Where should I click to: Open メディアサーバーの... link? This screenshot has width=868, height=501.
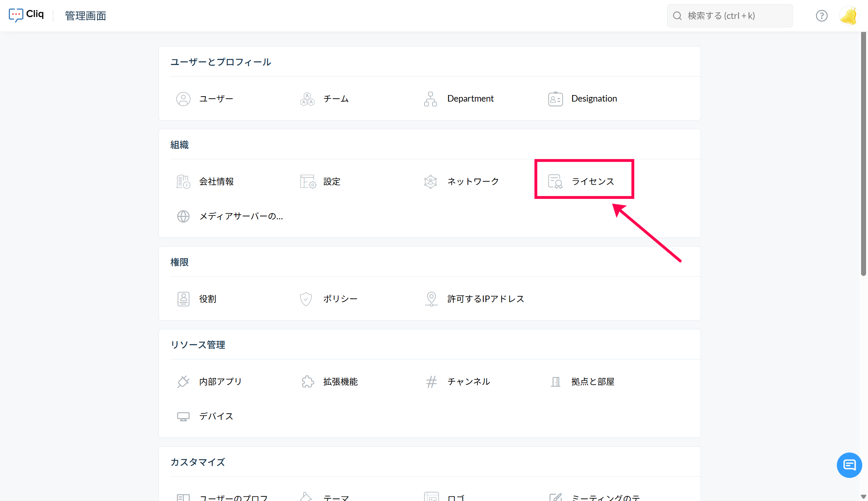click(x=241, y=216)
